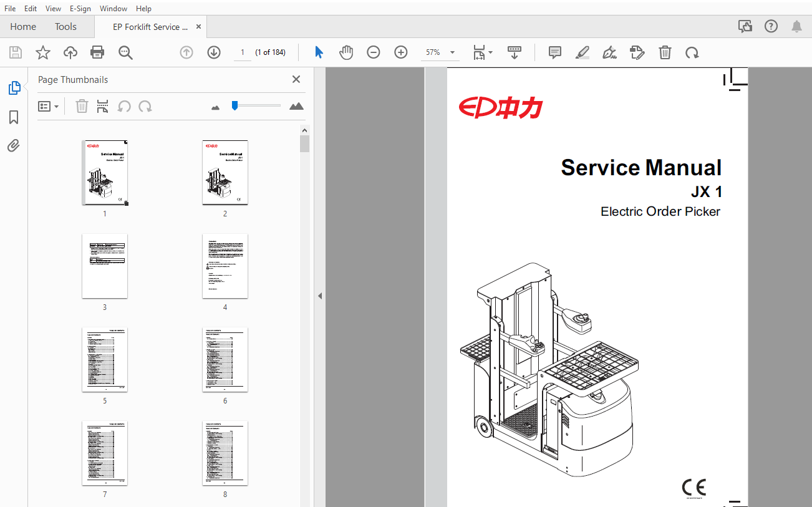The image size is (812, 507).
Task: Rotate pages clockwise in thumbnails panel
Action: (145, 107)
